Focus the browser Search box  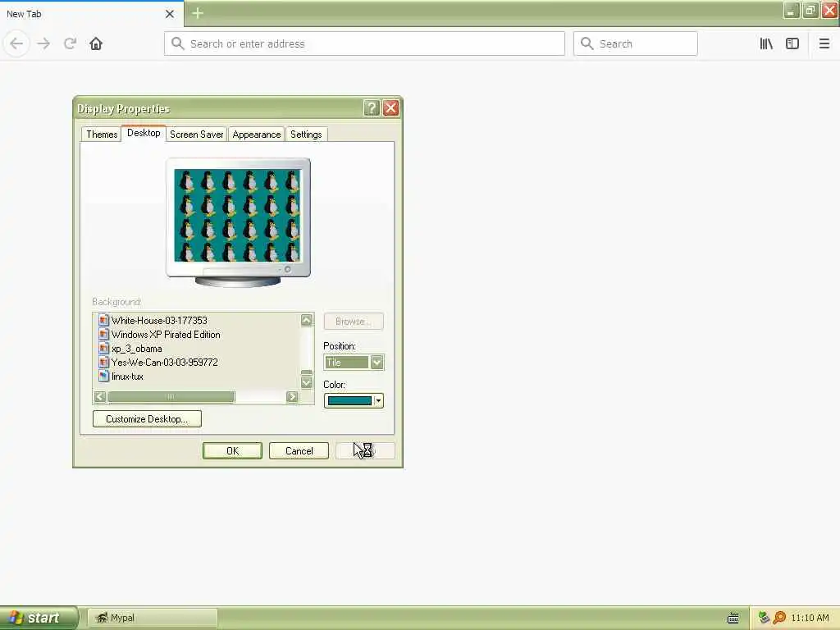pos(636,43)
